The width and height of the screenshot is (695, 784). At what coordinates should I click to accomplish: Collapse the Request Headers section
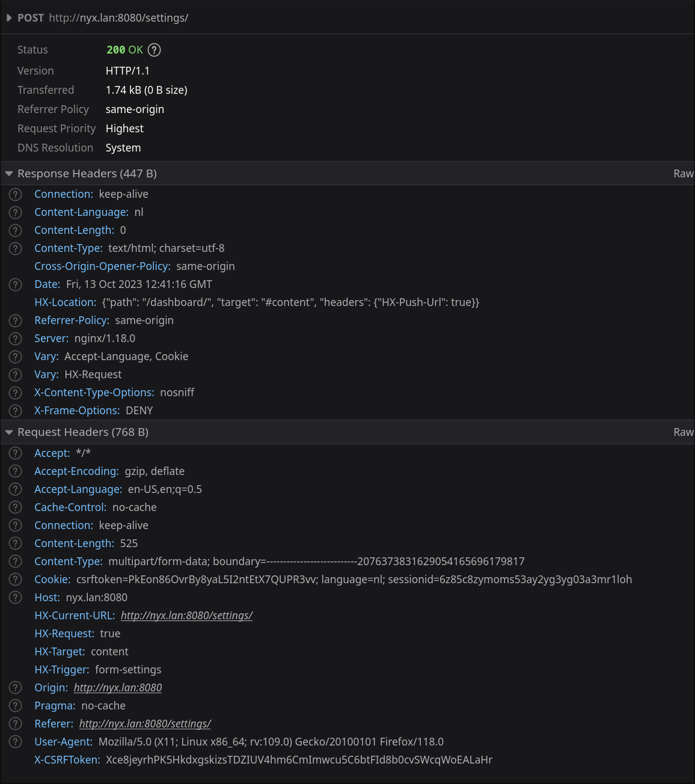(9, 432)
